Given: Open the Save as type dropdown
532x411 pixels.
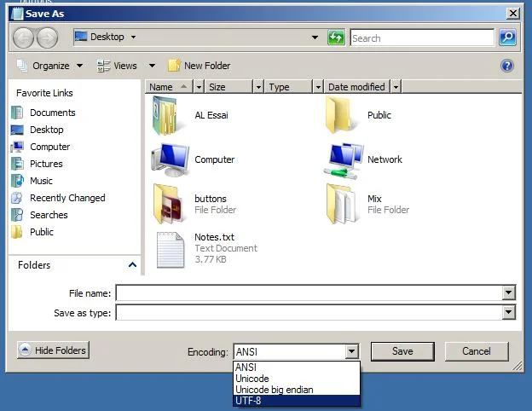Looking at the screenshot, I should pos(508,313).
